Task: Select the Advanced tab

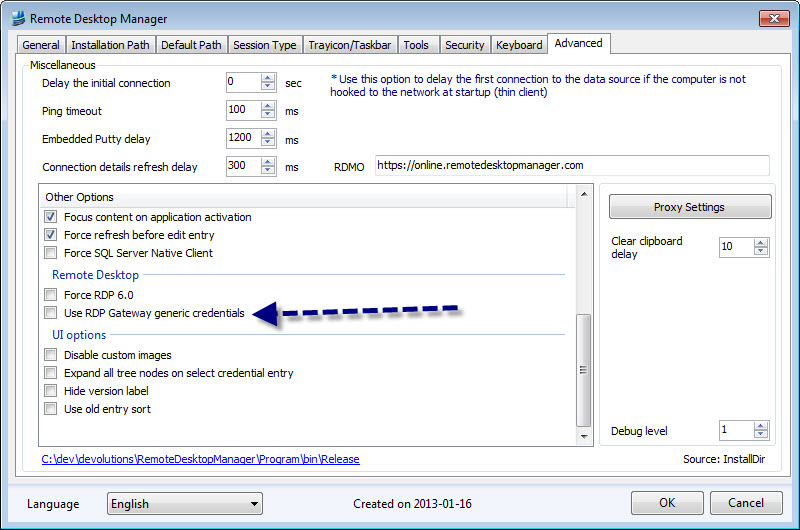Action: [x=579, y=43]
